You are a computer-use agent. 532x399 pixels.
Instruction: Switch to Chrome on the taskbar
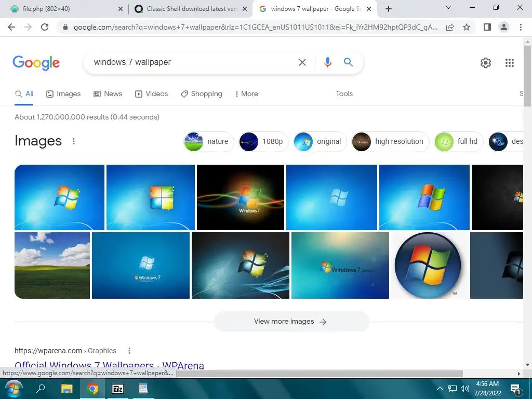tap(92, 389)
